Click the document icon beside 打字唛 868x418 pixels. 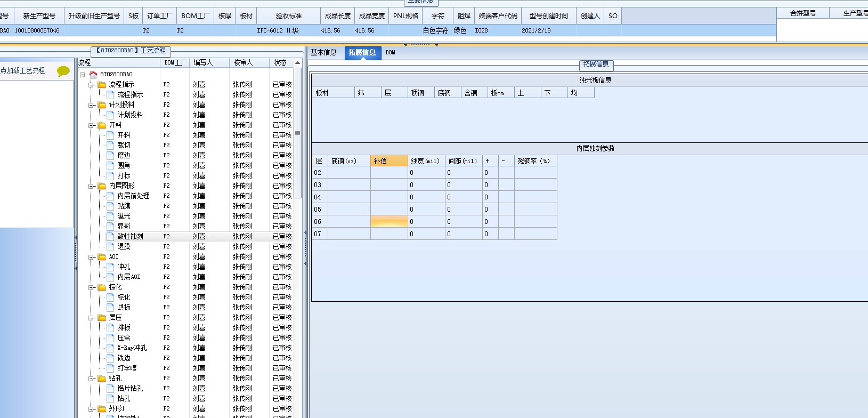click(111, 368)
